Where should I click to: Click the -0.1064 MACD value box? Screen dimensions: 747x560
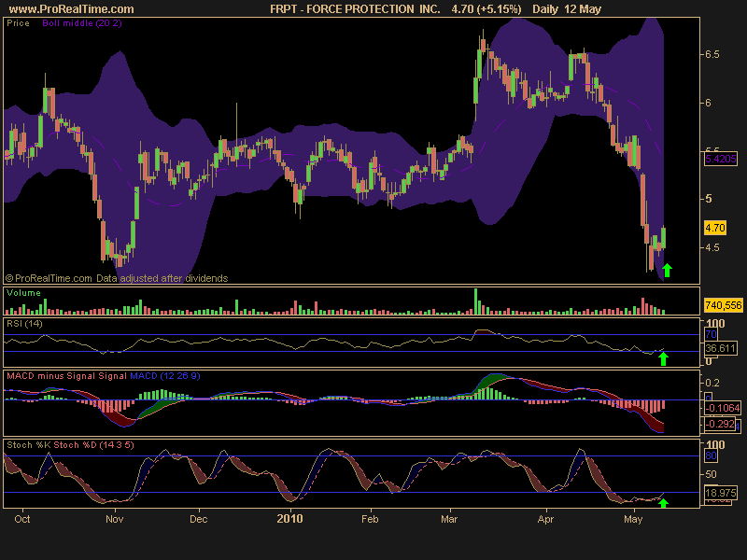point(723,408)
